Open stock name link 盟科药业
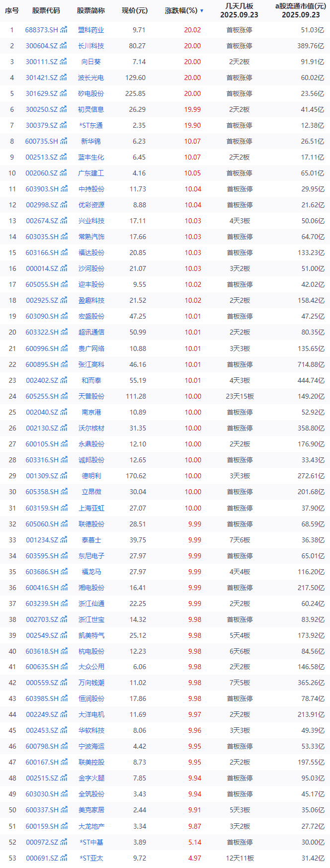330x868 pixels. [x=91, y=30]
